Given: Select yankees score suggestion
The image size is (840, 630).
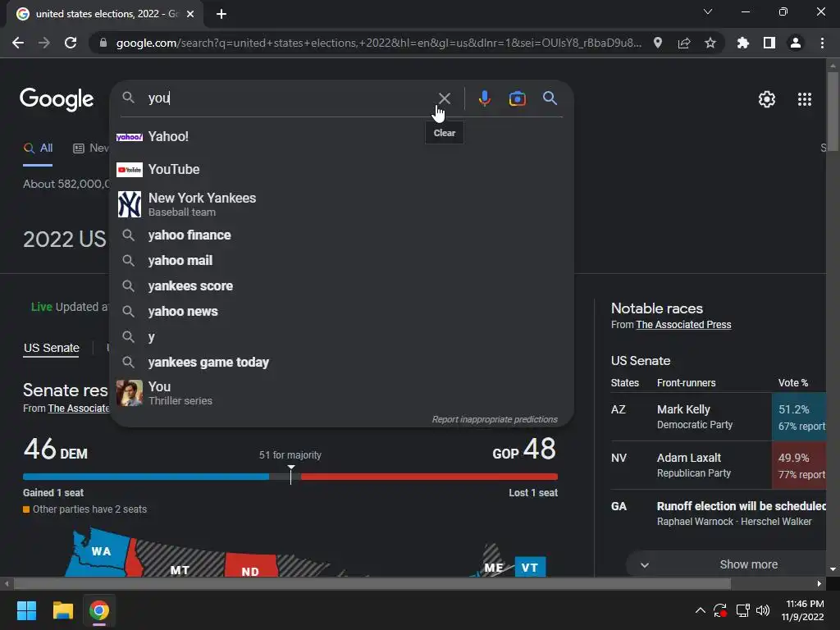Looking at the screenshot, I should click(341, 286).
